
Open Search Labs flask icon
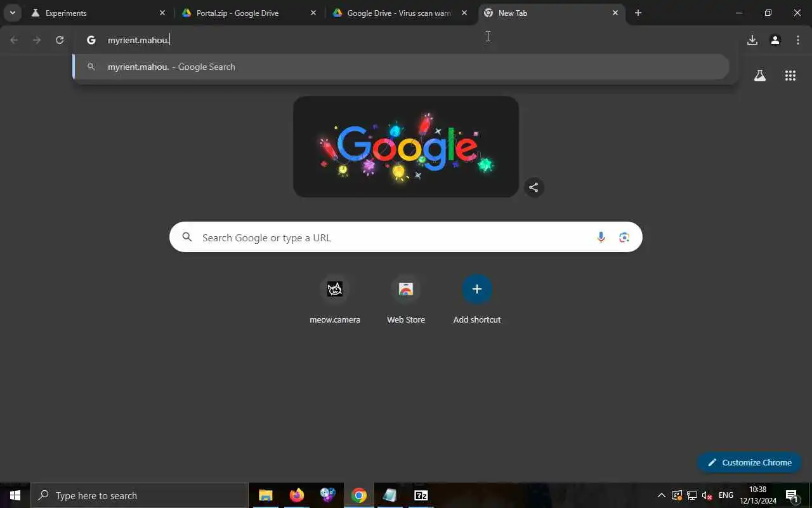click(x=760, y=76)
